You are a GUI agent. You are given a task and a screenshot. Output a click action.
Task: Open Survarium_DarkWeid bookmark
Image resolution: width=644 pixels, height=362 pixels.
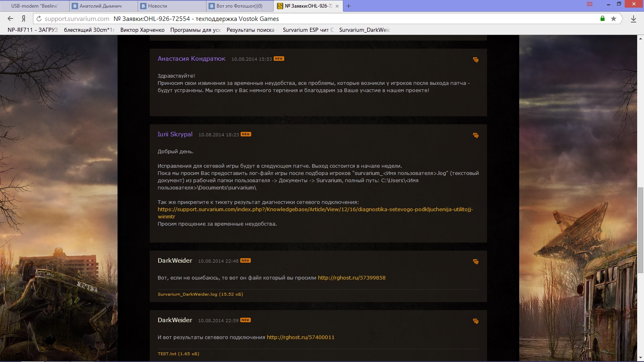pos(365,30)
